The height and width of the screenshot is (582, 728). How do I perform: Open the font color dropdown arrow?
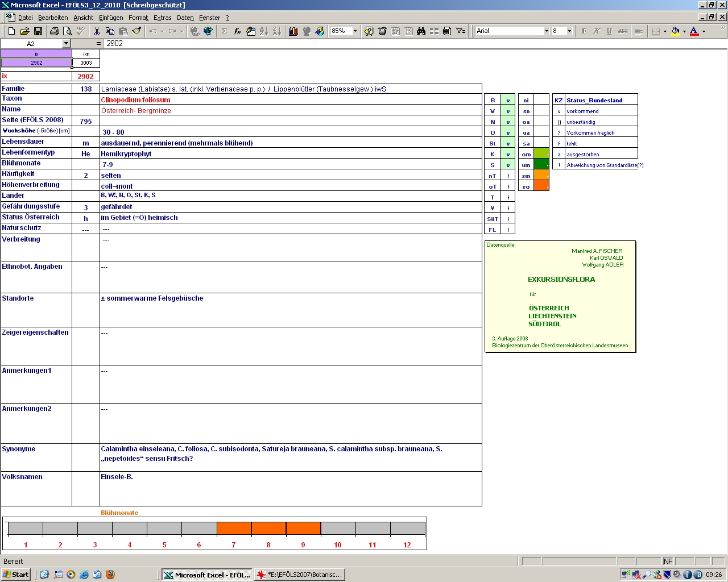click(x=704, y=31)
